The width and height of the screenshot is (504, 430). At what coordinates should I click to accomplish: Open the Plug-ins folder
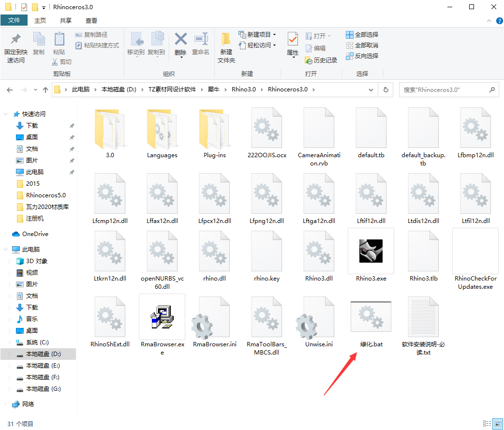pyautogui.click(x=214, y=133)
